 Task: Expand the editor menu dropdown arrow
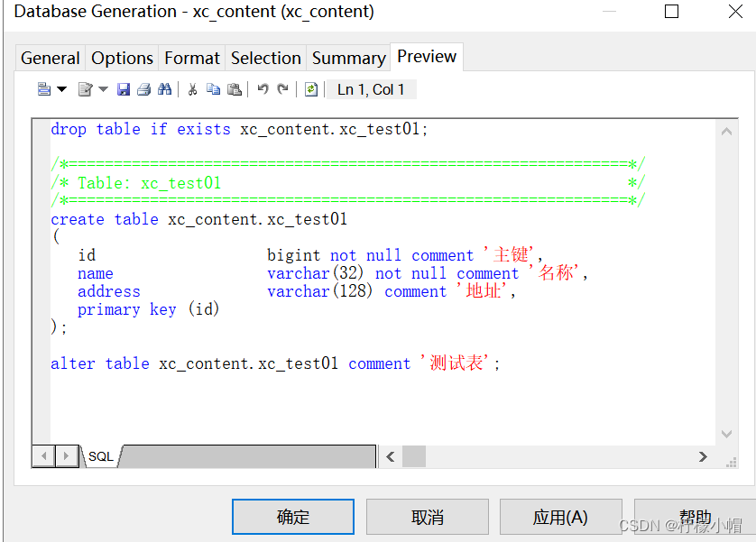click(x=61, y=89)
